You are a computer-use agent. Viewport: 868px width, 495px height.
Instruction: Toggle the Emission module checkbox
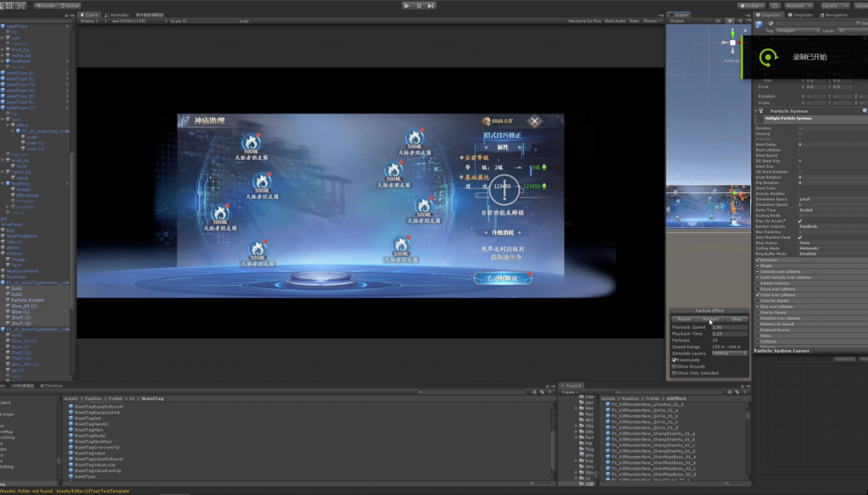[x=758, y=259]
